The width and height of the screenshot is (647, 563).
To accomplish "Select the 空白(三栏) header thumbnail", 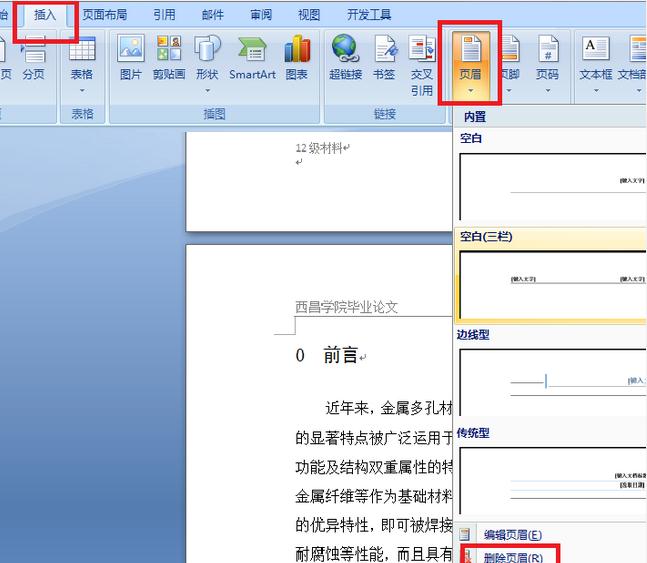I will point(553,285).
